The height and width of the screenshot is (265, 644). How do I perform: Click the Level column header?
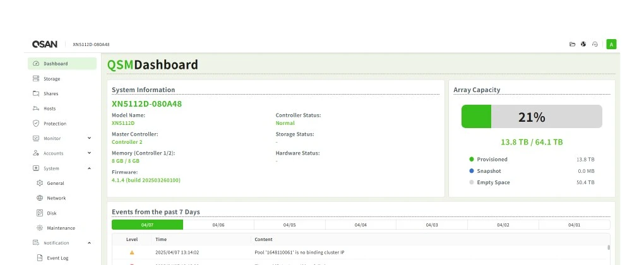point(132,240)
